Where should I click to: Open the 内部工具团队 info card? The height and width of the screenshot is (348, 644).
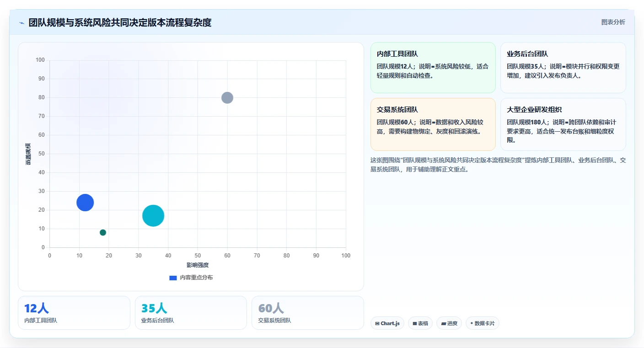click(433, 68)
